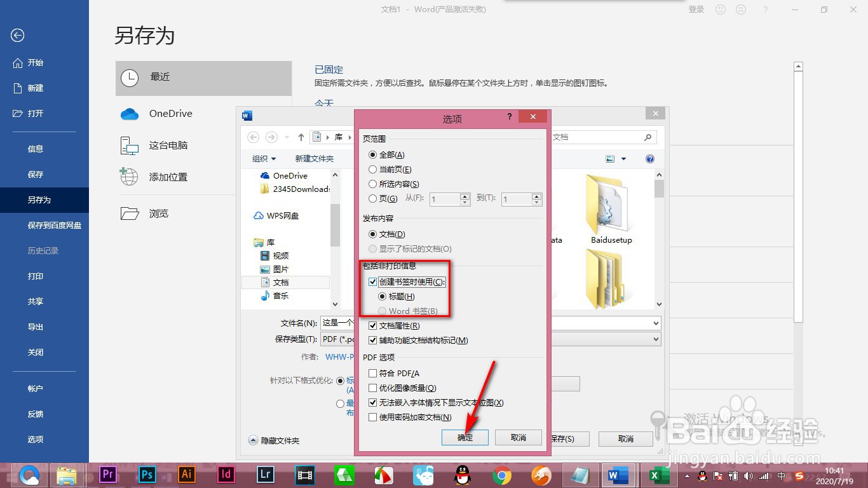
Task: Toggle 无法嵌入字体情况下显示文本位图(X) checkbox
Action: pyautogui.click(x=373, y=403)
